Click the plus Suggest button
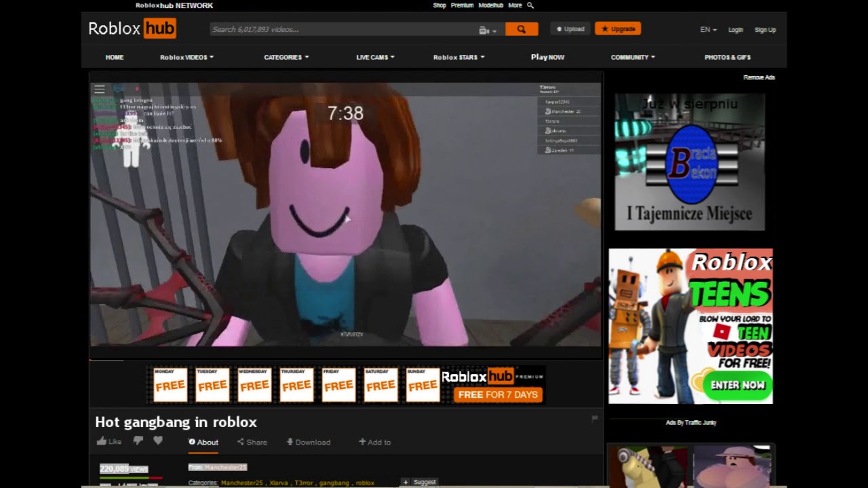Image resolution: width=868 pixels, height=488 pixels. click(420, 482)
